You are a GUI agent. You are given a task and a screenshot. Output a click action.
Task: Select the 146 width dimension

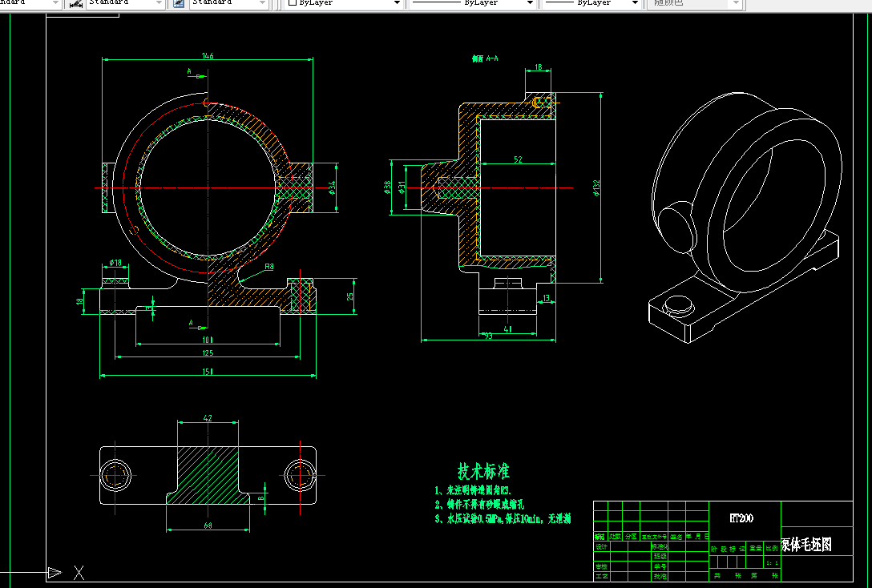point(208,55)
